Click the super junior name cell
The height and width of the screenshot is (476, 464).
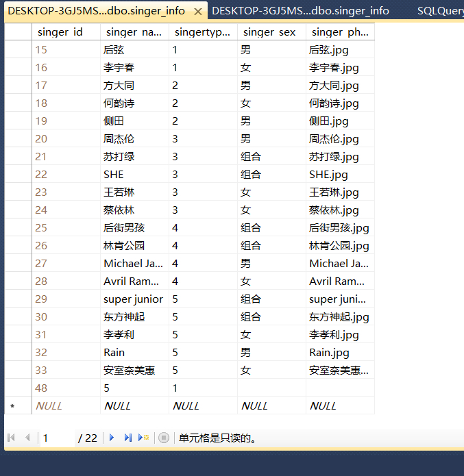click(134, 299)
